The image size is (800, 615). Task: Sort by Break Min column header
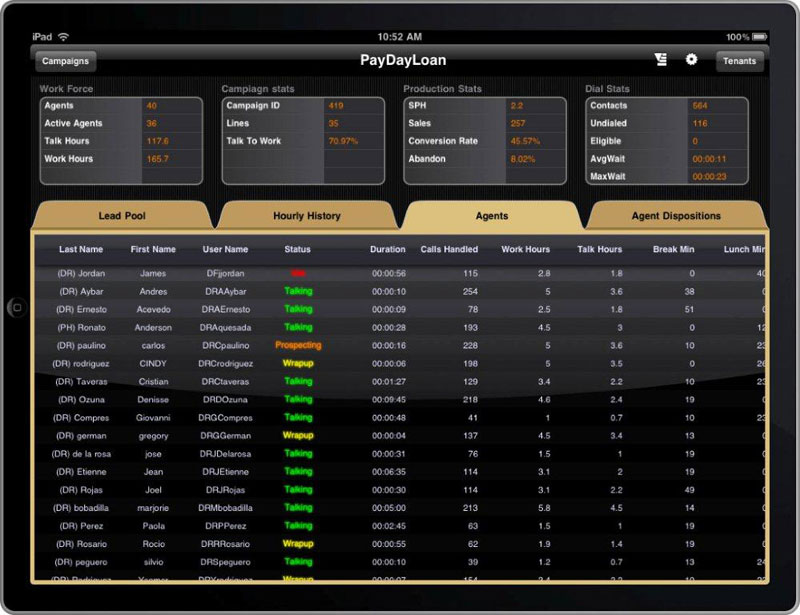click(x=673, y=249)
